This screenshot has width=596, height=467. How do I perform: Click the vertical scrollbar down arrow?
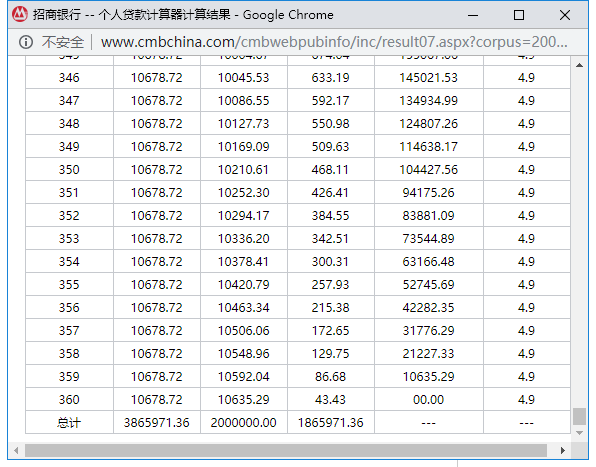pos(579,433)
